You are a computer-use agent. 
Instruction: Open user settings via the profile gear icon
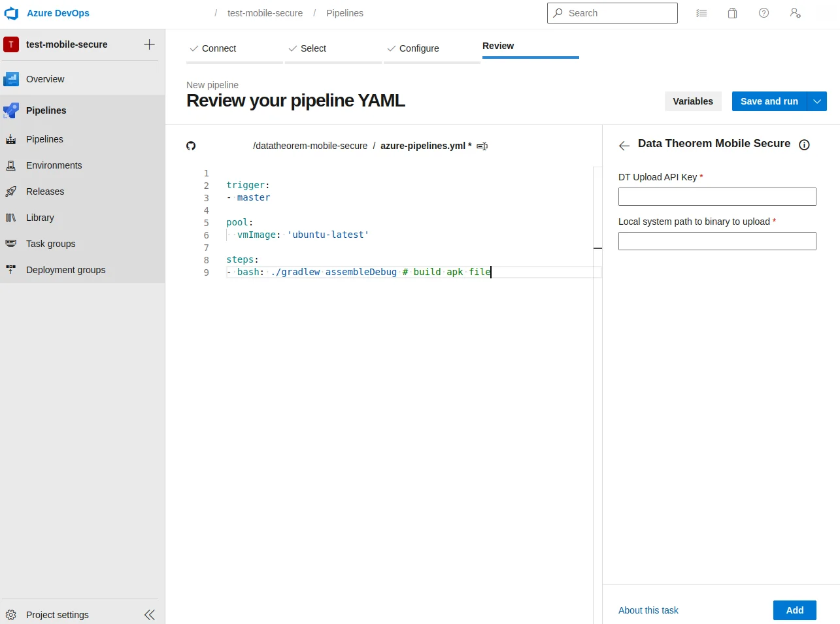(x=795, y=12)
